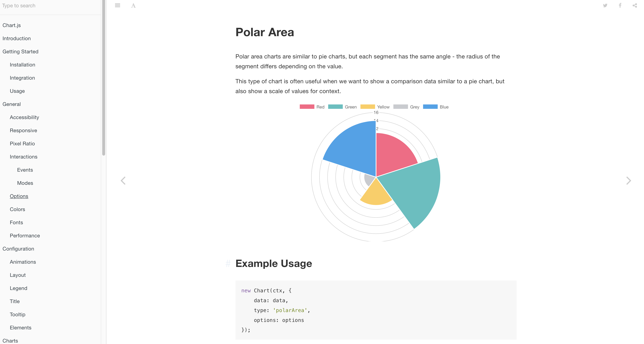Select the Options link in sidebar
This screenshot has width=644, height=344.
pos(19,196)
